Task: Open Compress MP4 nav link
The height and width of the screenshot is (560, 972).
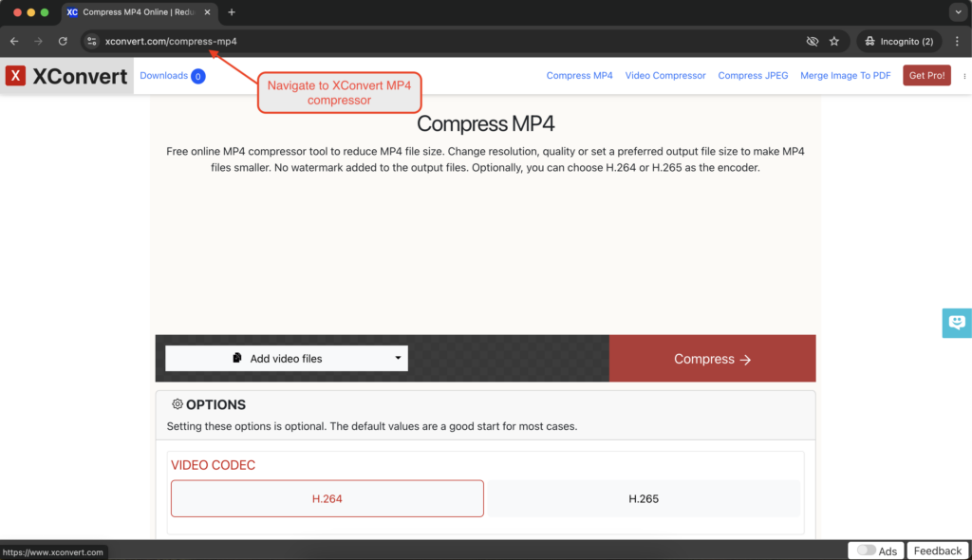Action: 579,75
